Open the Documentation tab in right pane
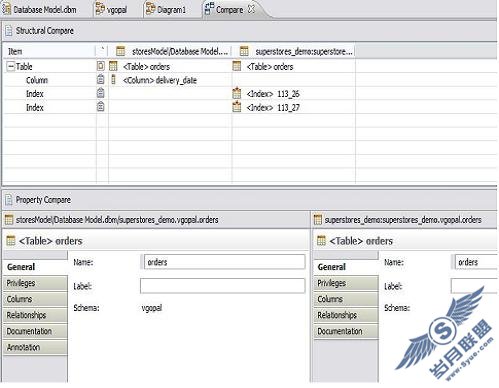The height and width of the screenshot is (388, 499). coord(346,331)
